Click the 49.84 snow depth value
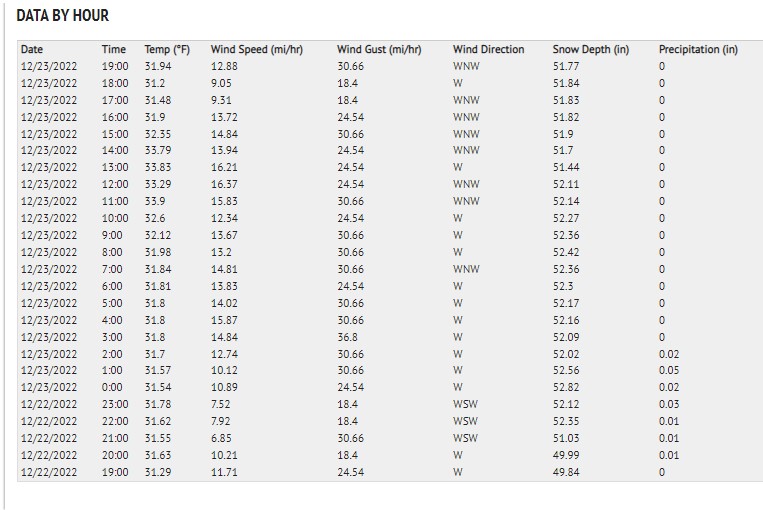 [566, 473]
